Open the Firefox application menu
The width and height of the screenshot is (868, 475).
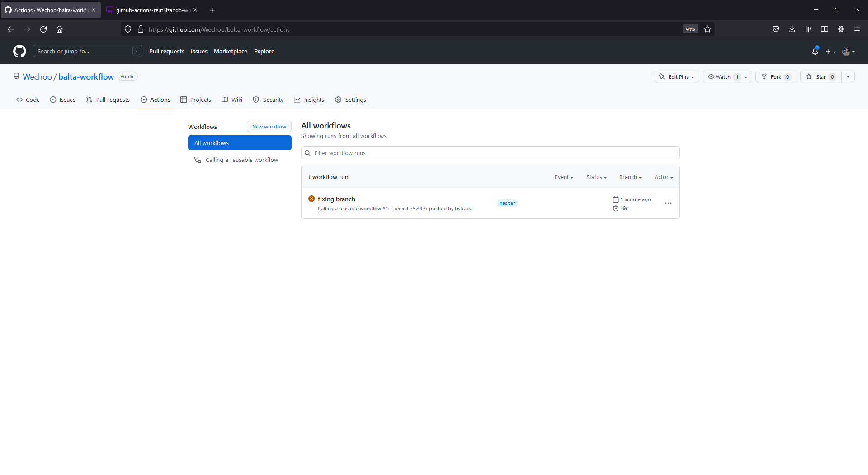(x=857, y=29)
